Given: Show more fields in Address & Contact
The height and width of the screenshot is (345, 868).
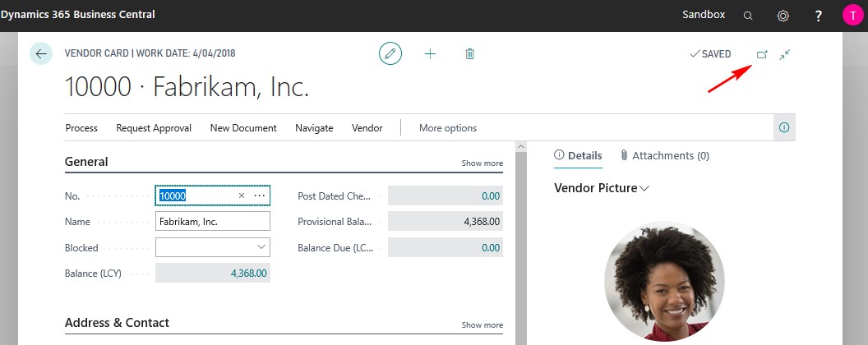Looking at the screenshot, I should click(x=482, y=325).
